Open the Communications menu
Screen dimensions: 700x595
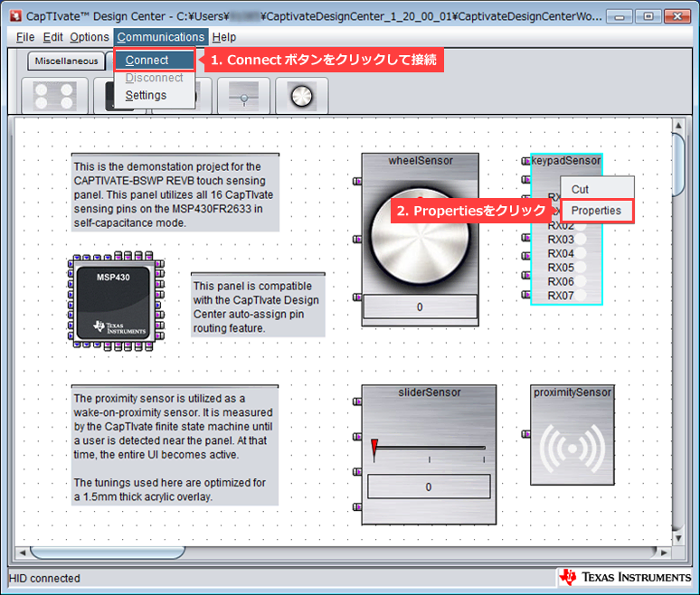pyautogui.click(x=161, y=37)
